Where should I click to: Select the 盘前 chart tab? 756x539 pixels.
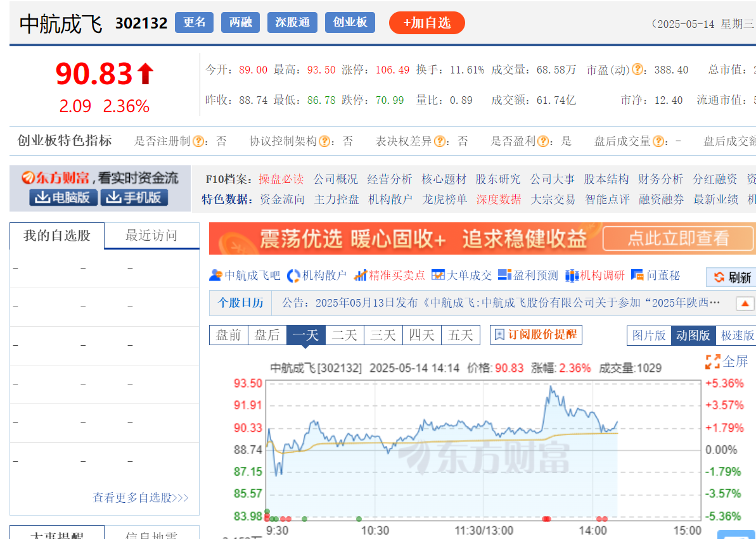(x=229, y=335)
